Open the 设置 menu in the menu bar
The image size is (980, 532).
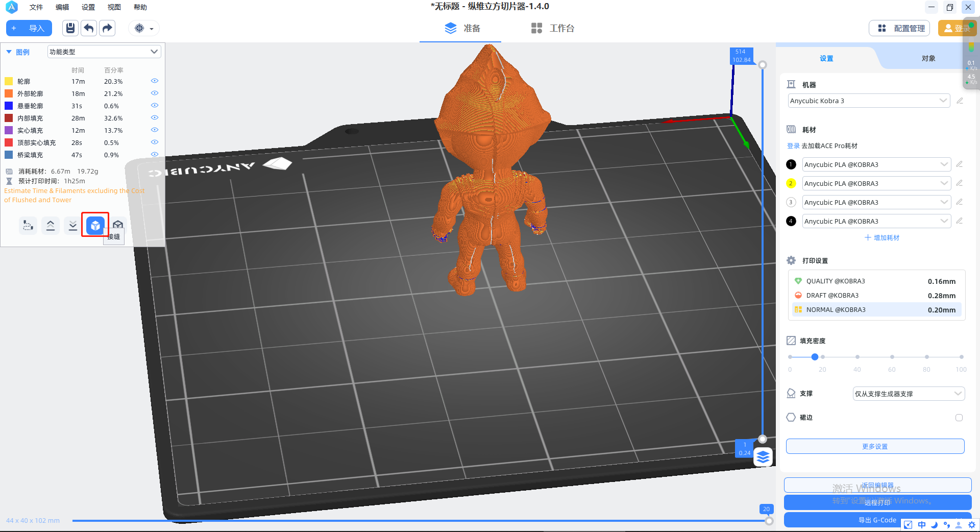[x=88, y=7]
